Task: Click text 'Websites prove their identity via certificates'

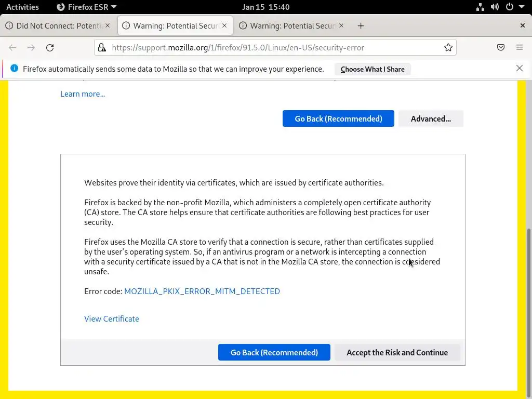Action: (234, 182)
